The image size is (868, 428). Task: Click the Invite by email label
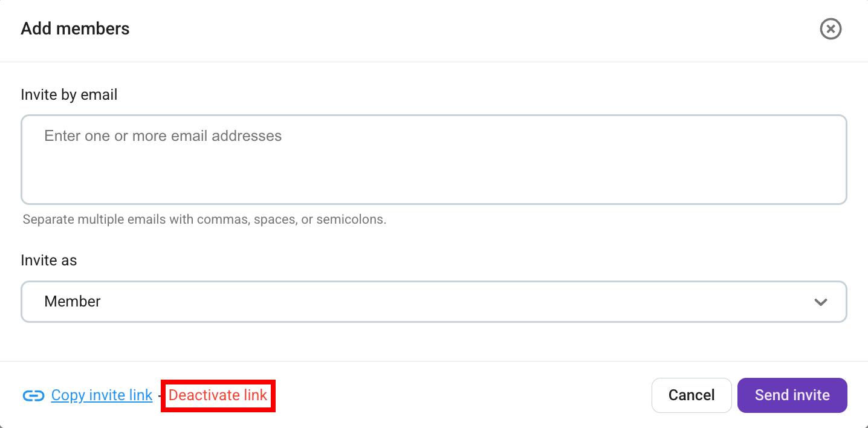click(x=69, y=94)
